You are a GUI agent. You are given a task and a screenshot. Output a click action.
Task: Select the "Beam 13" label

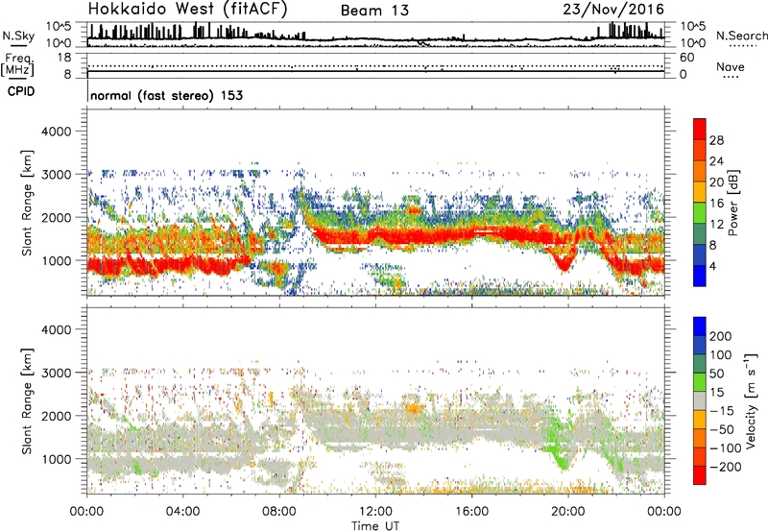click(x=374, y=11)
